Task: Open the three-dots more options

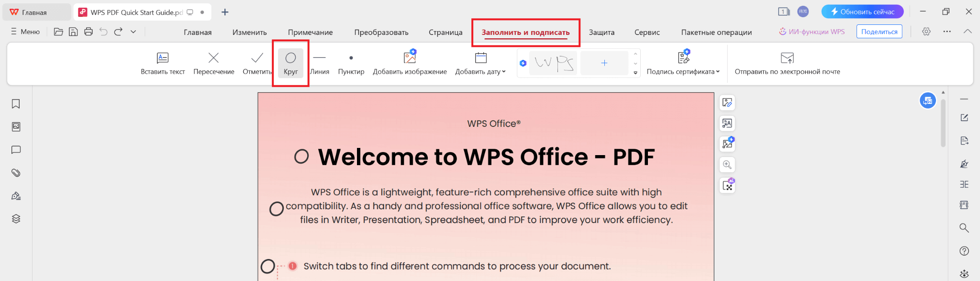Action: (947, 32)
